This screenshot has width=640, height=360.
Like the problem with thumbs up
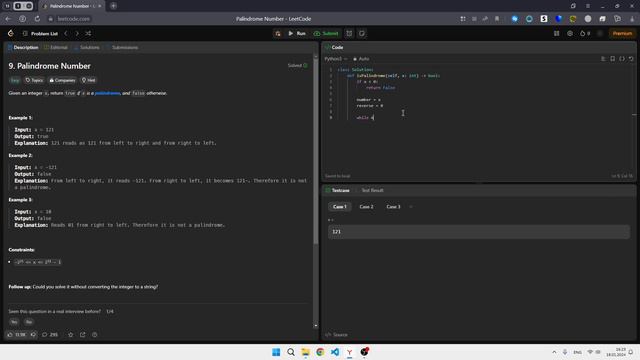pos(16,335)
